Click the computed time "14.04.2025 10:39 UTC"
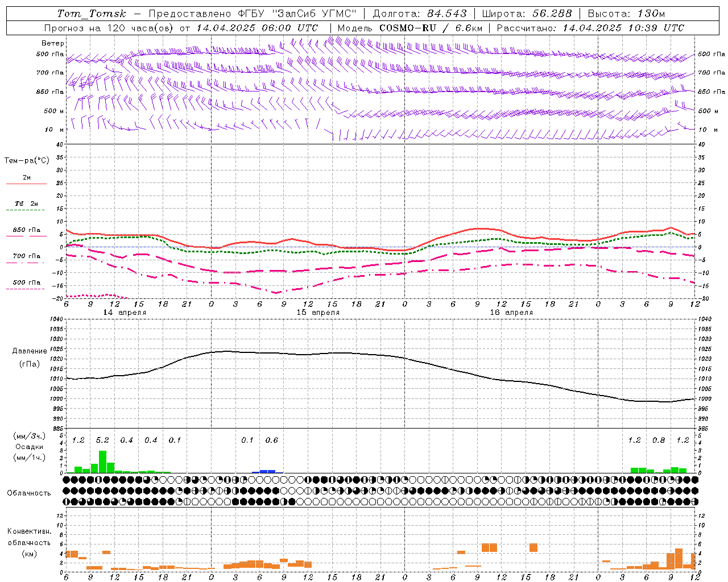Image resolution: width=728 pixels, height=582 pixels. [623, 28]
